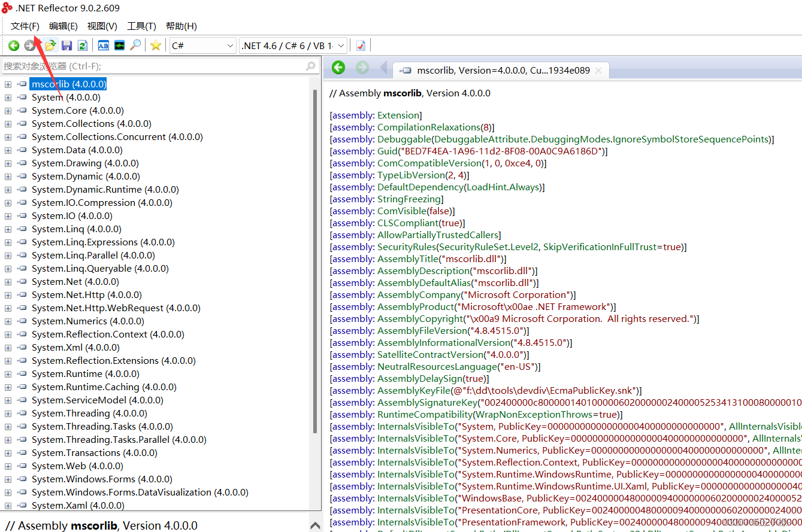The height and width of the screenshot is (532, 802).
Task: Click the assembly icon beside System.Linq
Action: point(22,229)
